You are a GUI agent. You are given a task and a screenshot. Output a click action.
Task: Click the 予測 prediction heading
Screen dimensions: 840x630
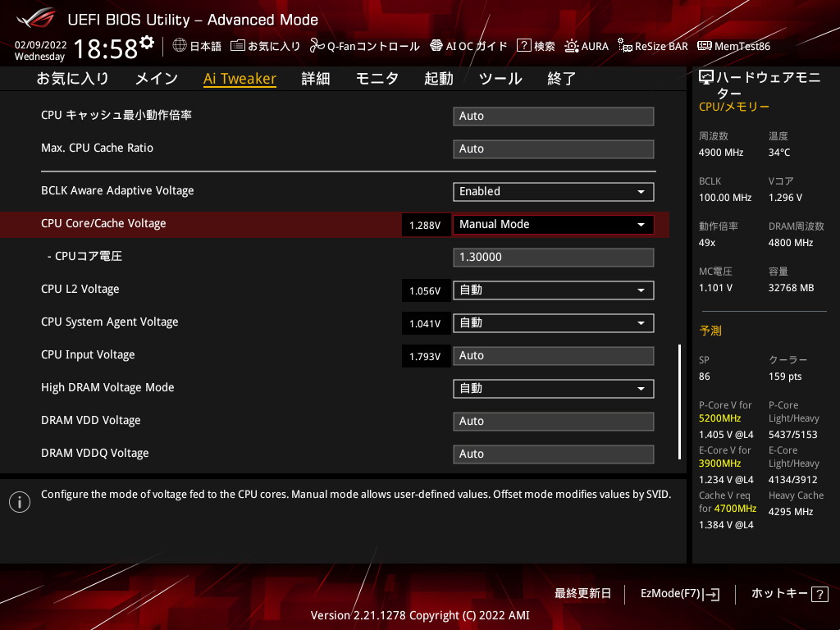coord(710,331)
